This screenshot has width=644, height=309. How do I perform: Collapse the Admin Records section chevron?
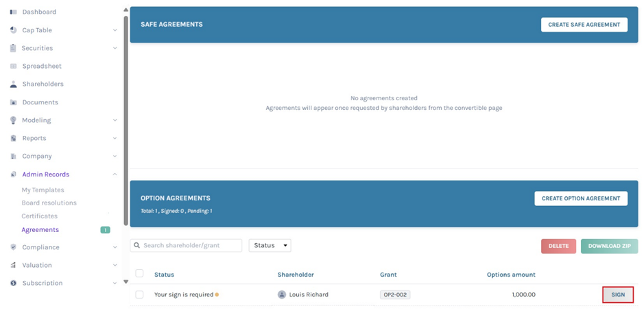tap(115, 174)
